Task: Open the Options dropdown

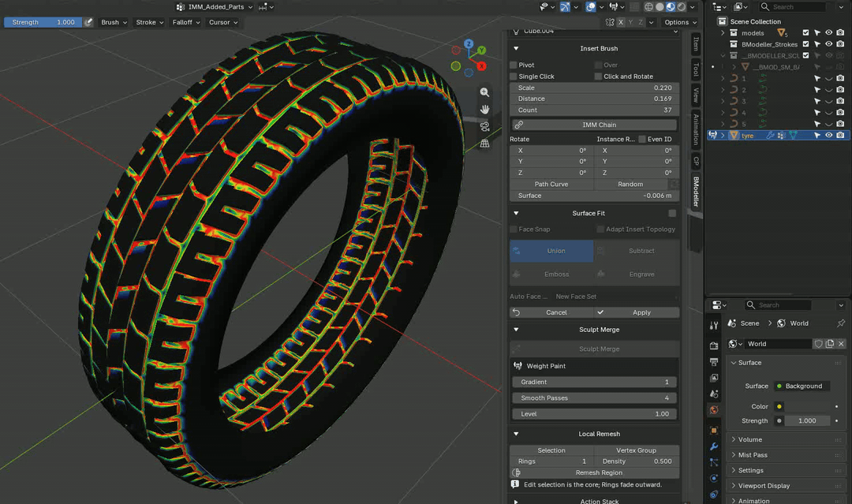Action: pos(680,22)
